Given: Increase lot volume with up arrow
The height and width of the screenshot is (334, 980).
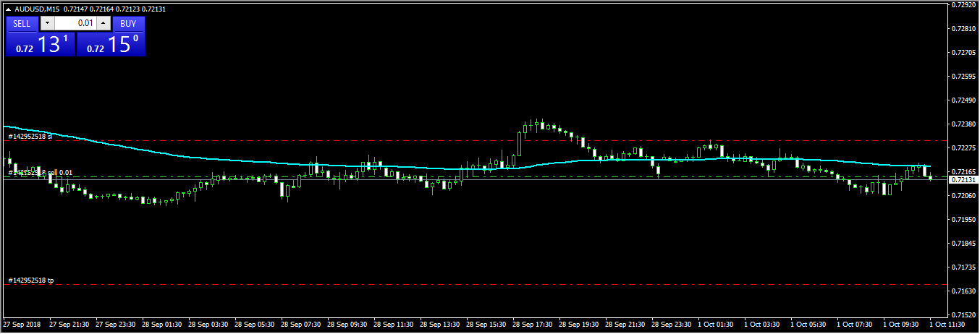Looking at the screenshot, I should coord(103,23).
